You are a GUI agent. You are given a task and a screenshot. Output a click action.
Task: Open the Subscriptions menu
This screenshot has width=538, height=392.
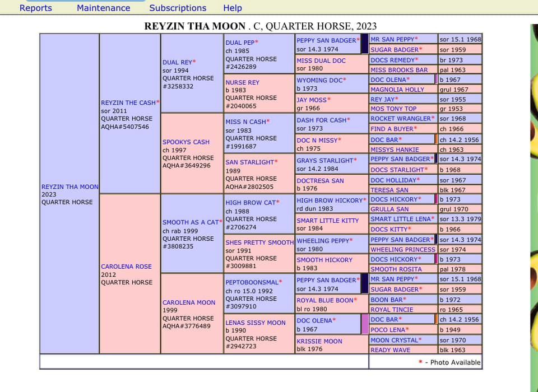178,8
